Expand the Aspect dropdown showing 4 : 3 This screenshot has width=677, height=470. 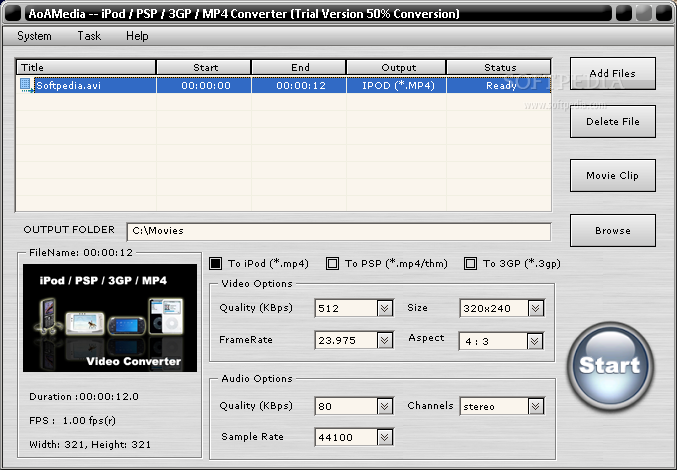(535, 341)
